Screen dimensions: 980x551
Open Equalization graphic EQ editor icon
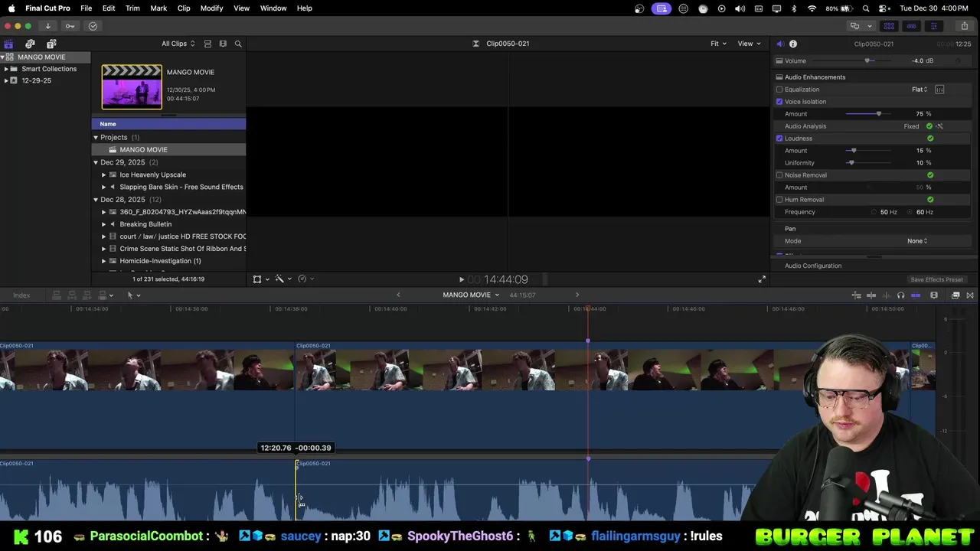point(939,90)
